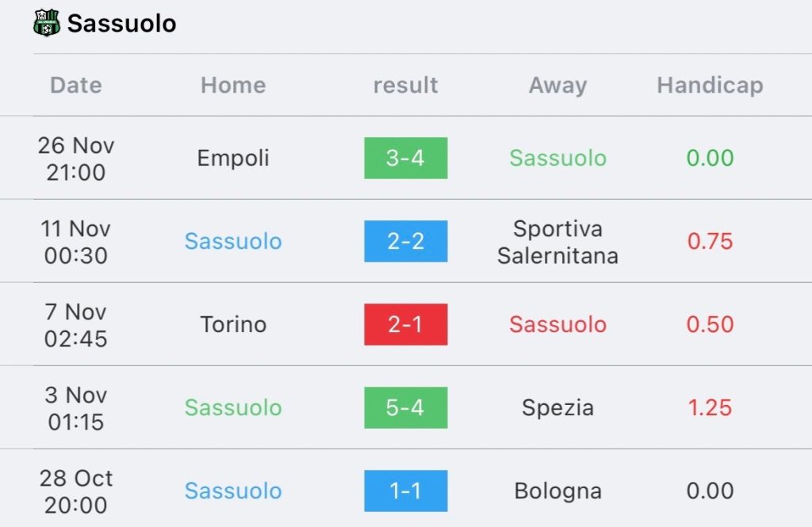The width and height of the screenshot is (812, 527).
Task: Open the red 2-1 result badge
Action: point(405,324)
